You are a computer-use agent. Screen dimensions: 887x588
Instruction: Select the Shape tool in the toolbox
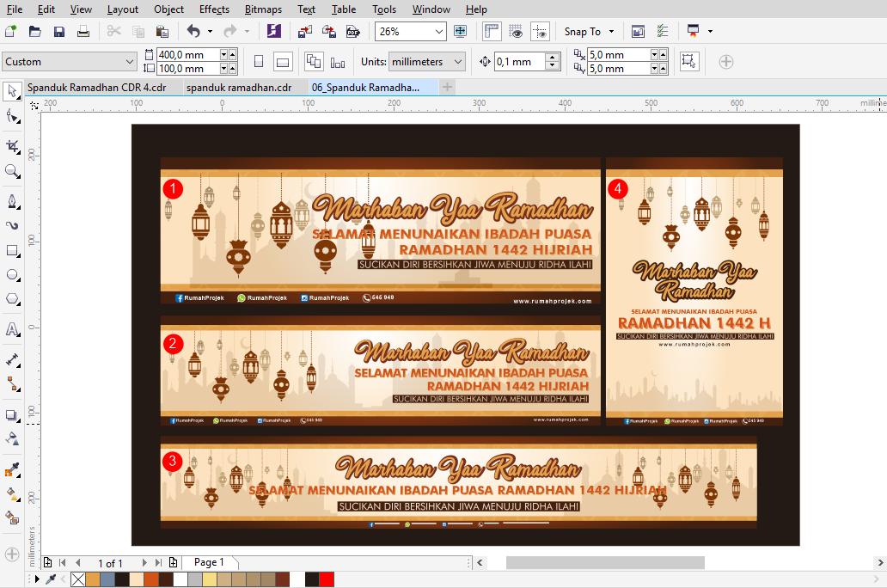pos(12,114)
